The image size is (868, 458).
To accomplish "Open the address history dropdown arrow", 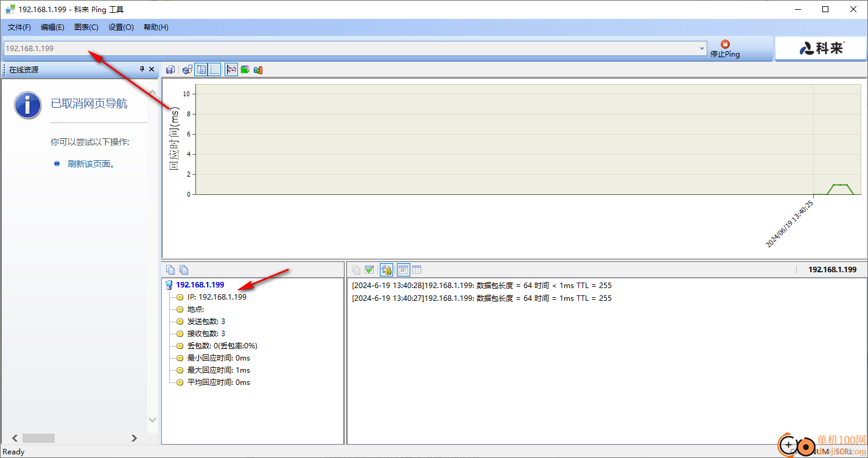I will 702,48.
